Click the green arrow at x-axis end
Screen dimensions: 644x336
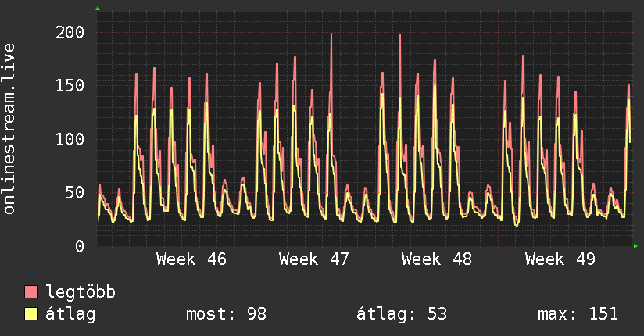tap(635, 246)
